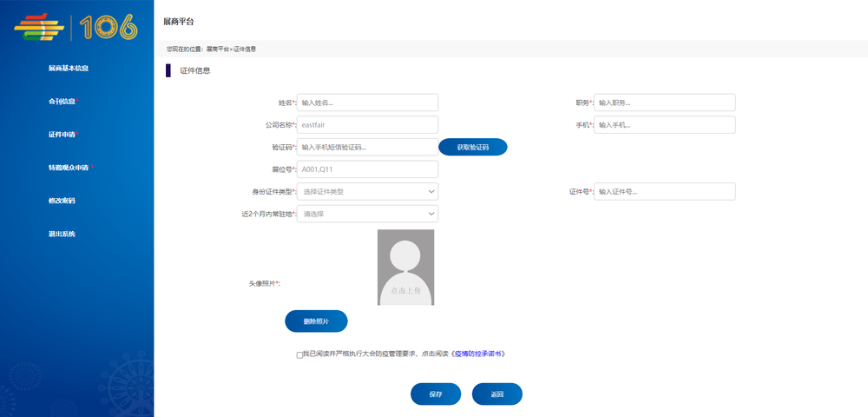Screen dimensions: 868x417
Task: Tick the 我已阅读 epidemic prevention agreement checkbox
Action: (299, 354)
